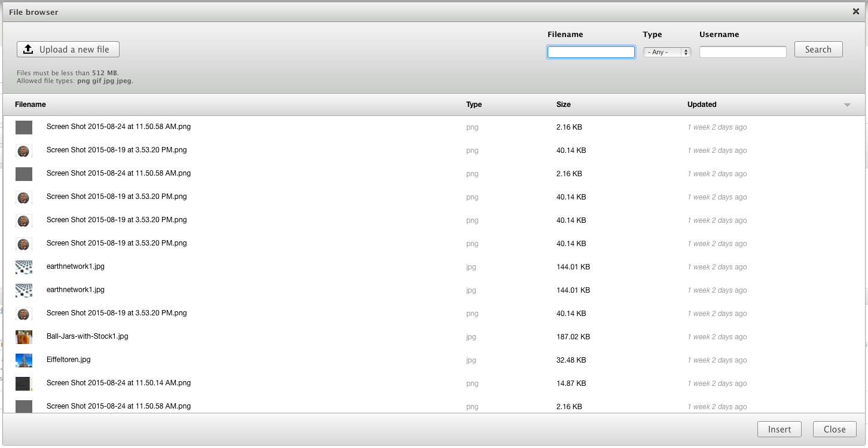Click the Screen Shot 11.50.14 AM thumbnail
The height and width of the screenshot is (448, 868).
[23, 383]
